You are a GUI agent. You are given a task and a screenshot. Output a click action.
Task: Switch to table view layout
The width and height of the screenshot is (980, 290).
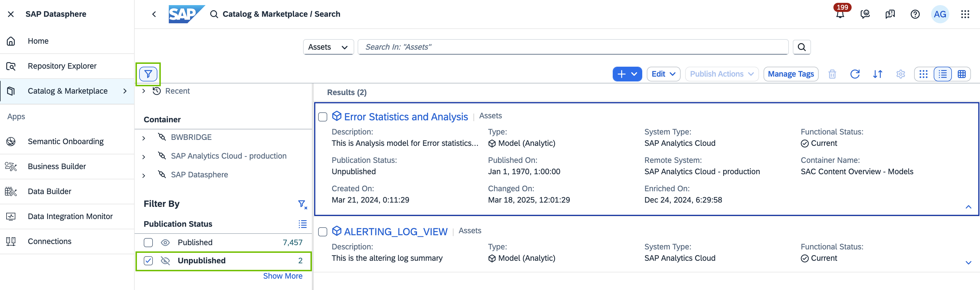(x=961, y=74)
